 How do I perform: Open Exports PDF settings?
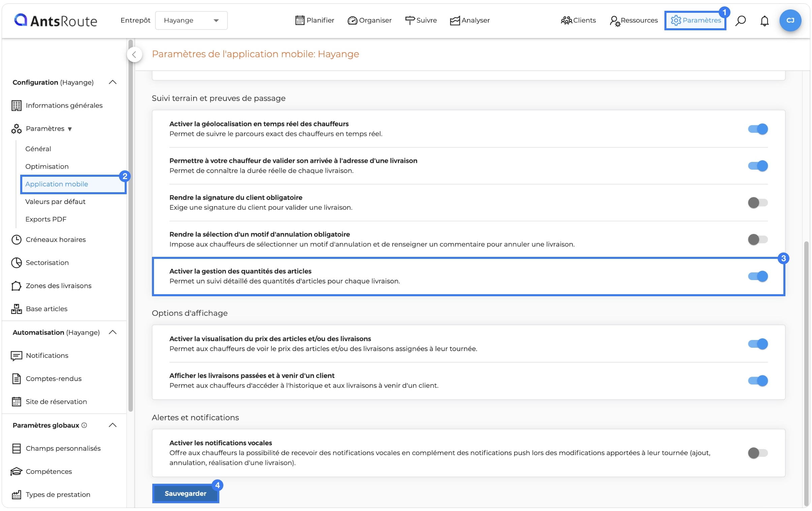point(46,219)
